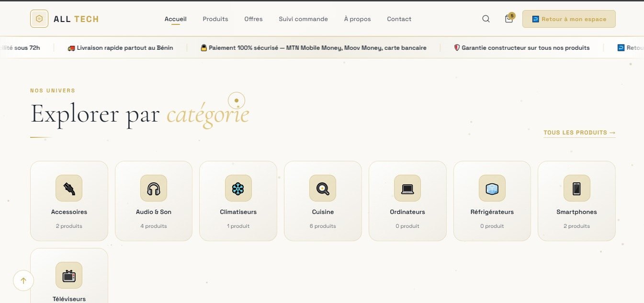Screen dimensions: 644x303
Task: Click the All Tech hexagon logo icon
Action: coord(39,19)
